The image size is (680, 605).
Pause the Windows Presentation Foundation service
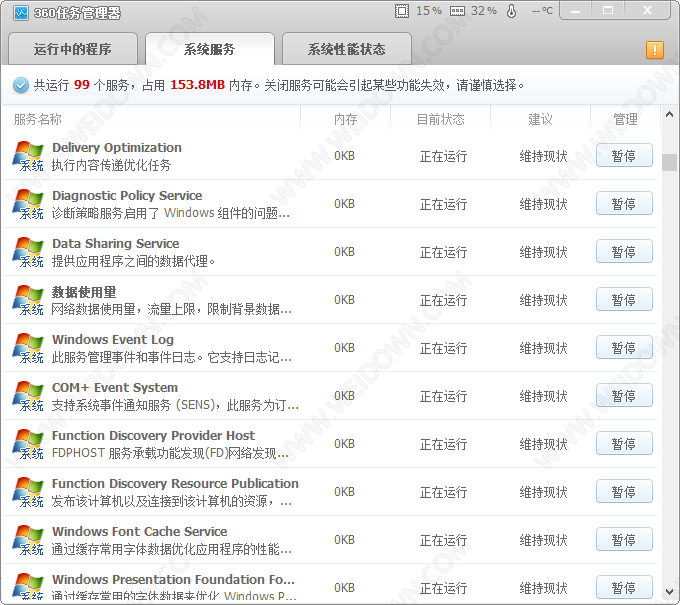[x=624, y=587]
